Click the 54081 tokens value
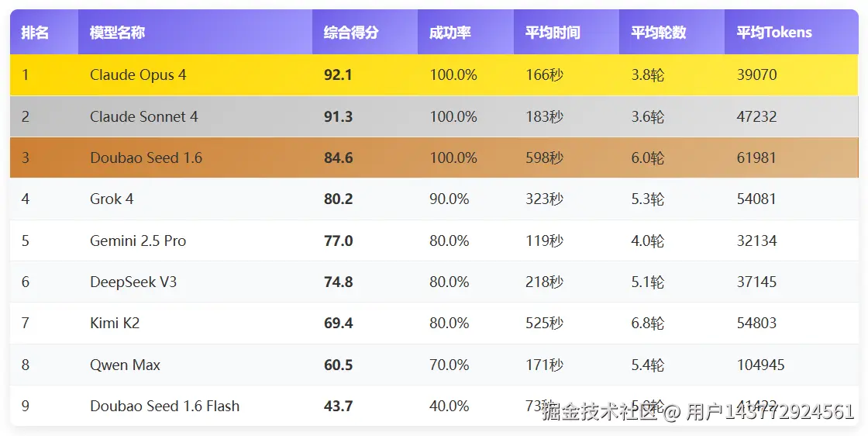 [756, 199]
